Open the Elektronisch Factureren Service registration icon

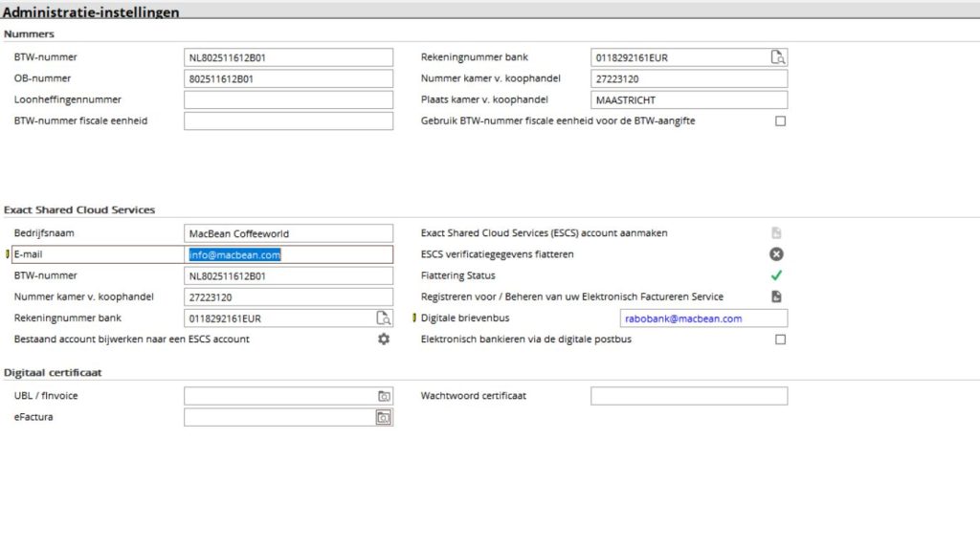(x=777, y=296)
